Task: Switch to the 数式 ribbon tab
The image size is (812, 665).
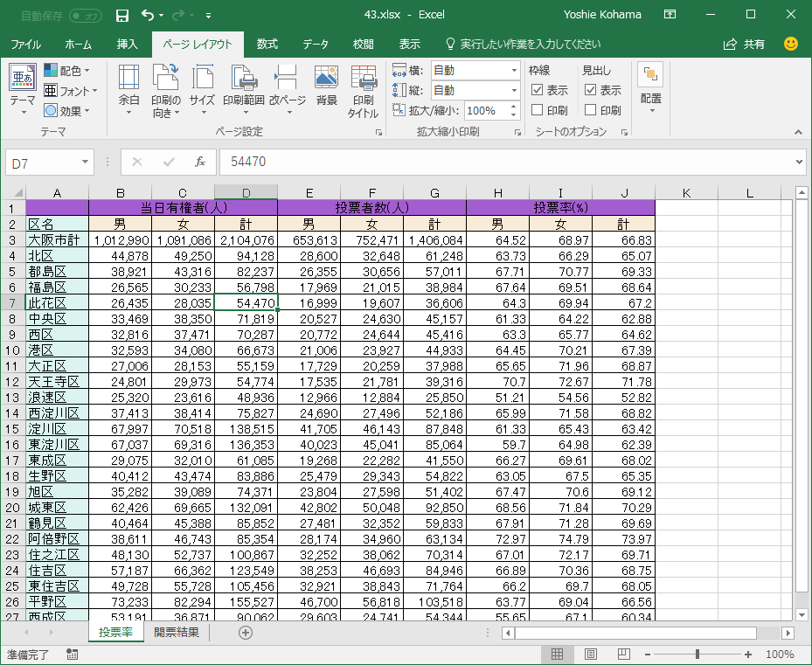Action: point(267,44)
